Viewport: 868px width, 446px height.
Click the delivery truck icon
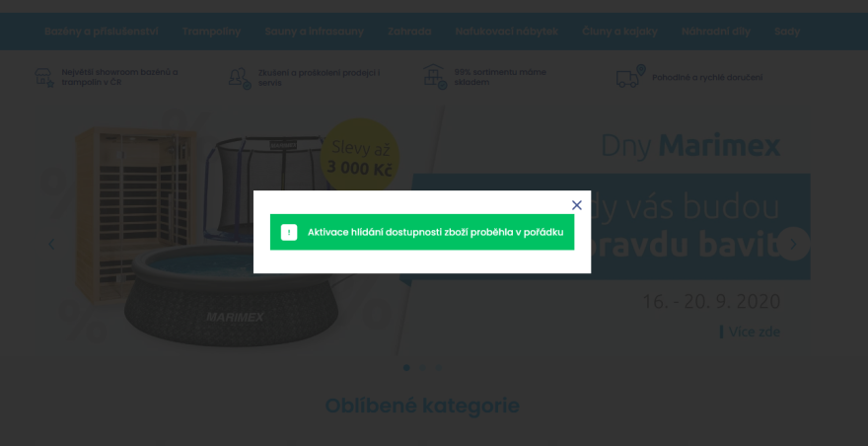pos(631,76)
